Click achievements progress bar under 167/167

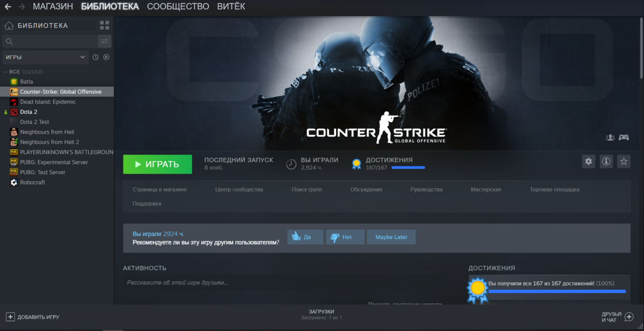[x=408, y=168]
